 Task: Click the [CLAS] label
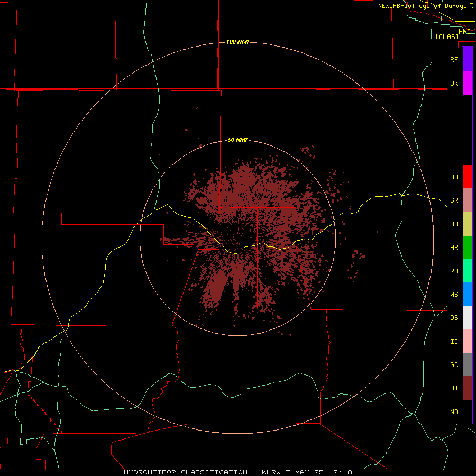(447, 36)
